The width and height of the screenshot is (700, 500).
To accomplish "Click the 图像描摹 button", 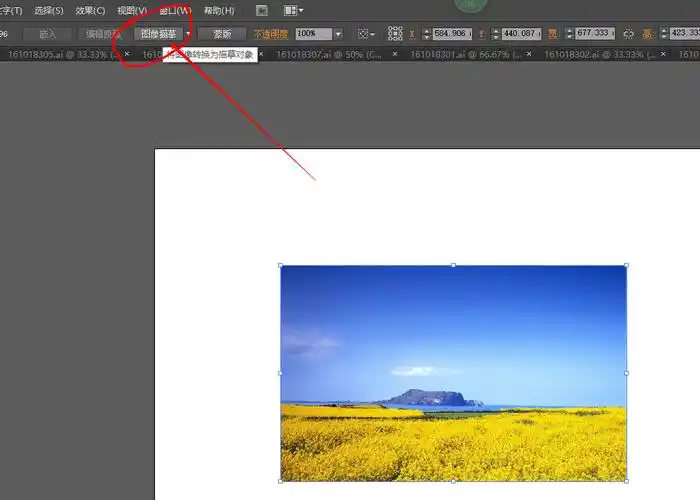I will pos(158,34).
